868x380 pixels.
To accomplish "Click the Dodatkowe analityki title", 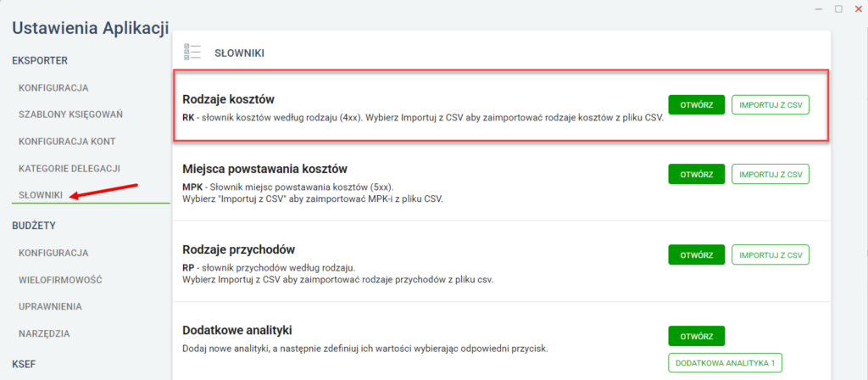I will point(237,331).
